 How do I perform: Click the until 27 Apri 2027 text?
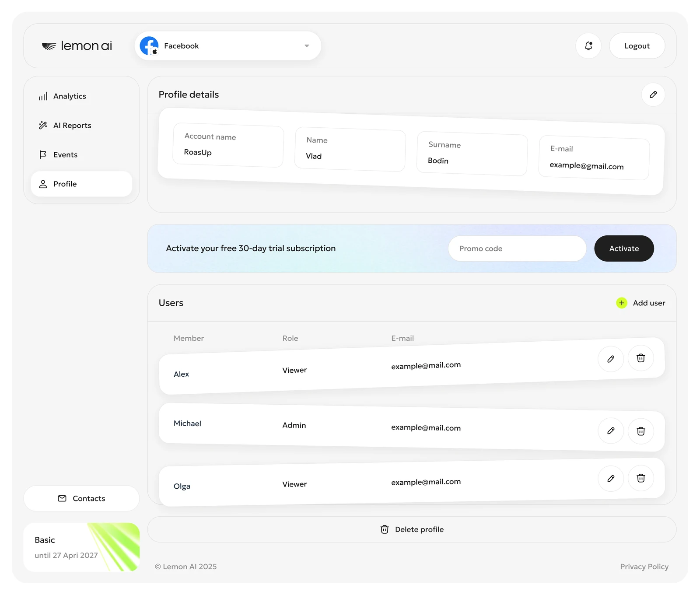coord(66,556)
